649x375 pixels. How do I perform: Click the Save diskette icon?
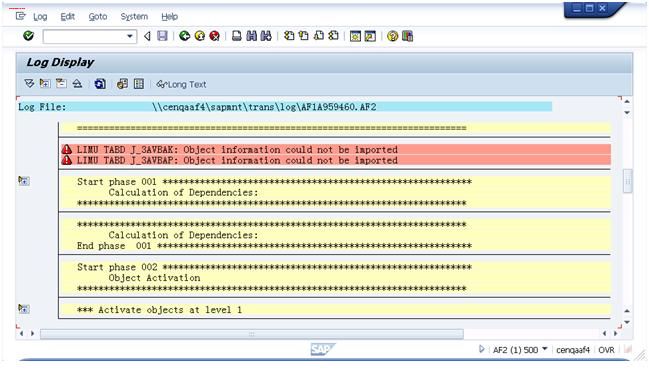162,36
